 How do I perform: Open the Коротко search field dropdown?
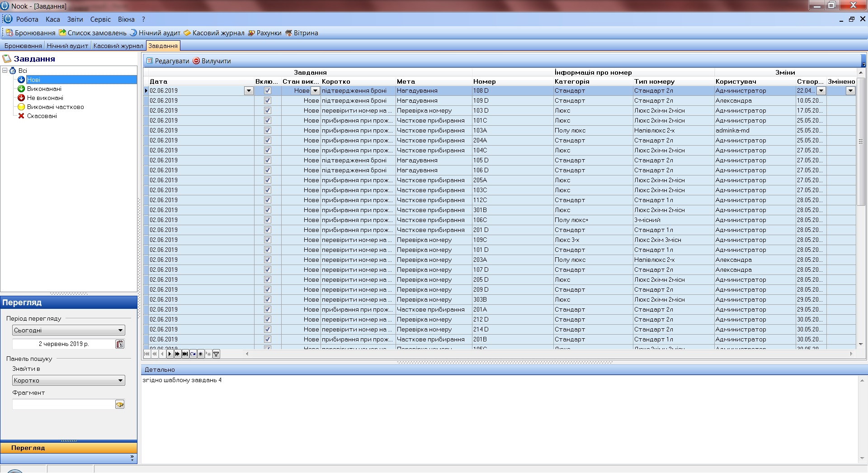[120, 381]
